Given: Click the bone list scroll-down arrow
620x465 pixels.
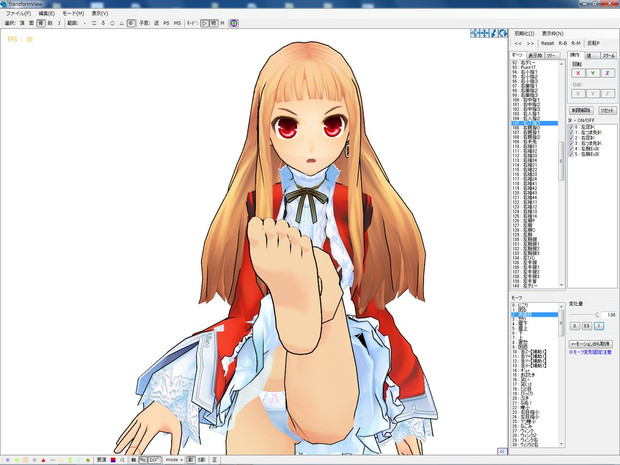Looking at the screenshot, I should click(561, 285).
